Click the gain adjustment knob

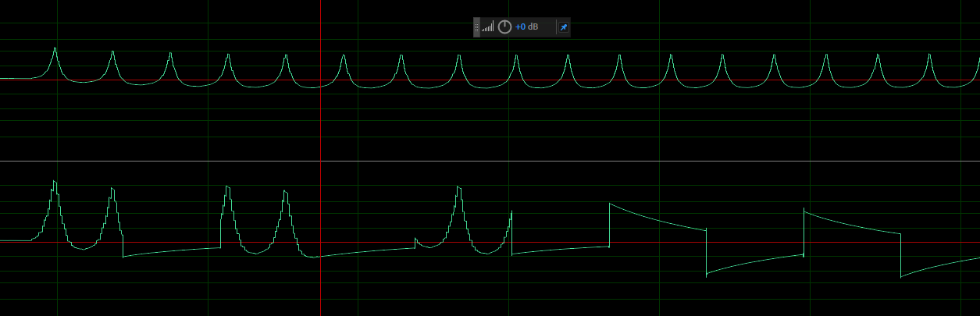(x=504, y=27)
